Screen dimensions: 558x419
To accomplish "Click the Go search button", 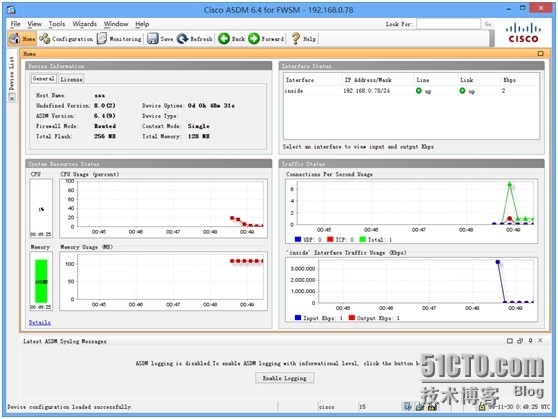I will 488,24.
